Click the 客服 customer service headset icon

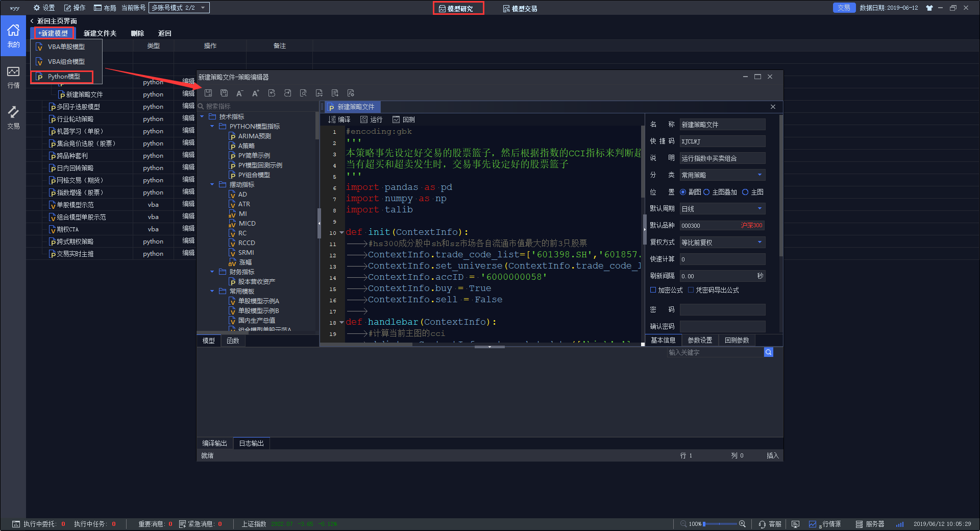click(x=762, y=524)
